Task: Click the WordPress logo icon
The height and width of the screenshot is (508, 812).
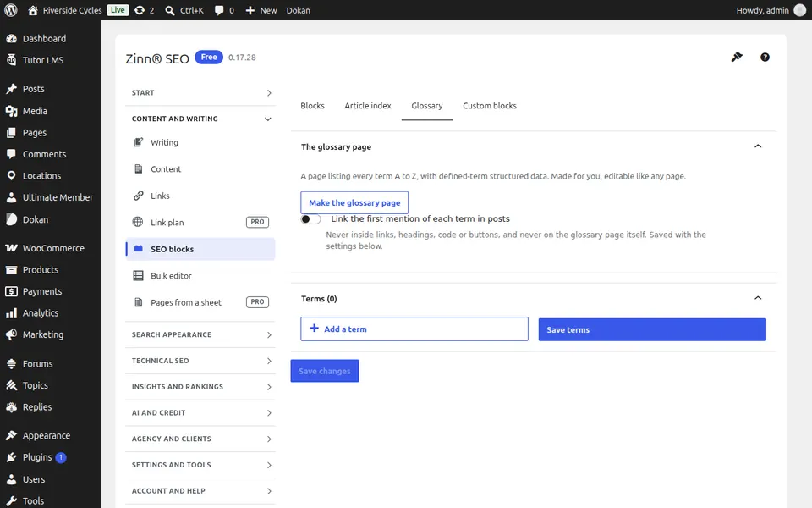Action: [x=11, y=10]
